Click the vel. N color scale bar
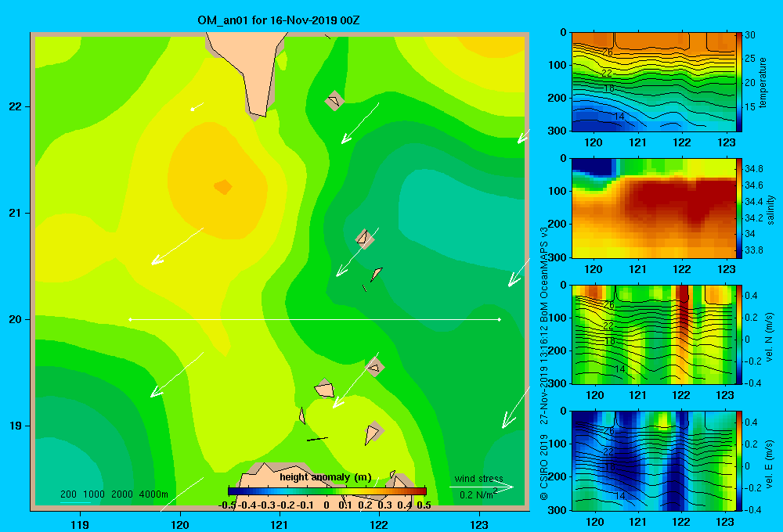Image resolution: width=783 pixels, height=532 pixels. click(739, 334)
